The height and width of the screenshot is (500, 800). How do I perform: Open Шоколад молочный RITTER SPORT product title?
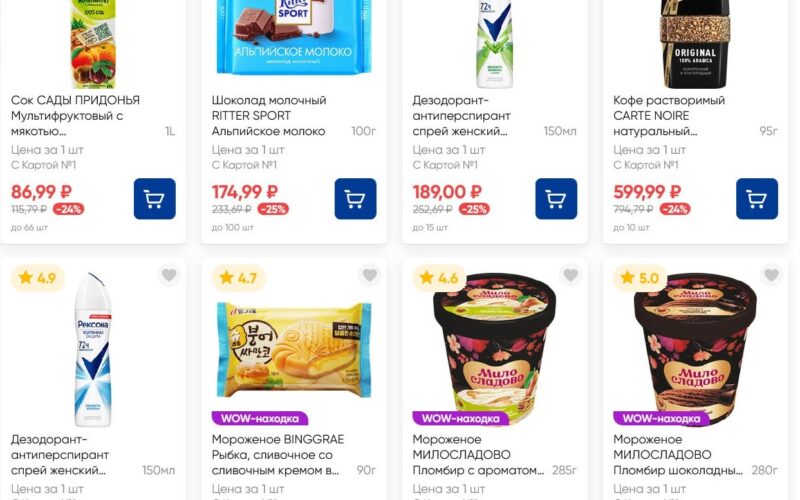click(x=269, y=116)
